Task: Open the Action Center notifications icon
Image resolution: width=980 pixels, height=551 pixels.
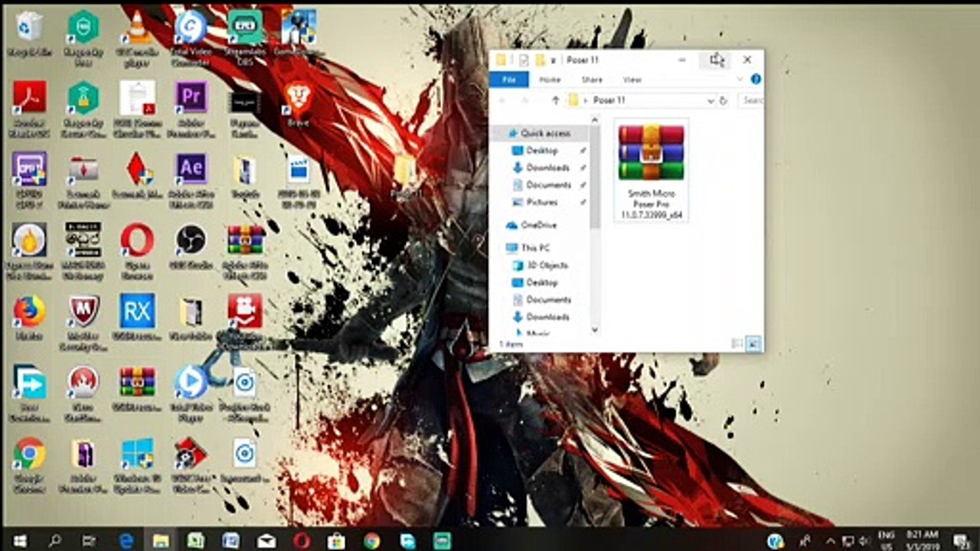Action: coord(961,540)
